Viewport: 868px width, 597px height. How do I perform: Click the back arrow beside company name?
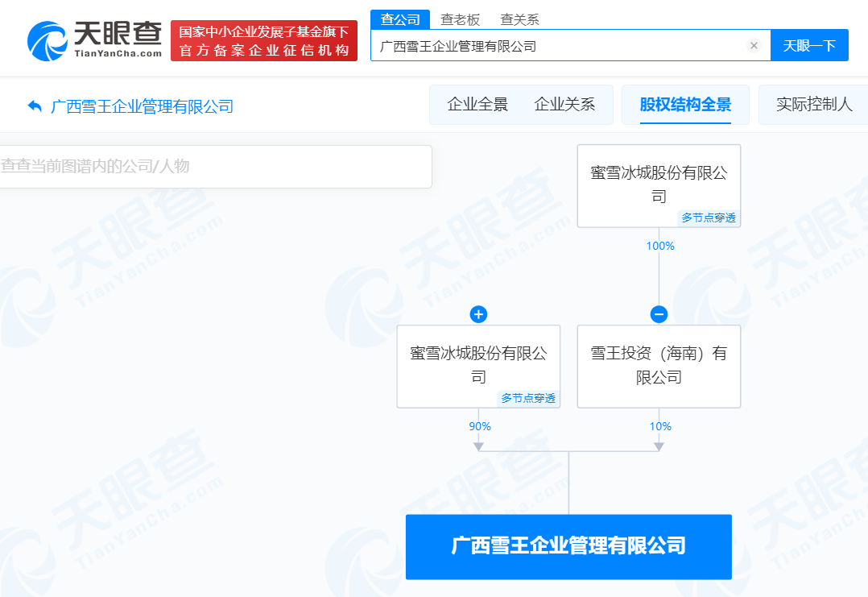(x=35, y=106)
